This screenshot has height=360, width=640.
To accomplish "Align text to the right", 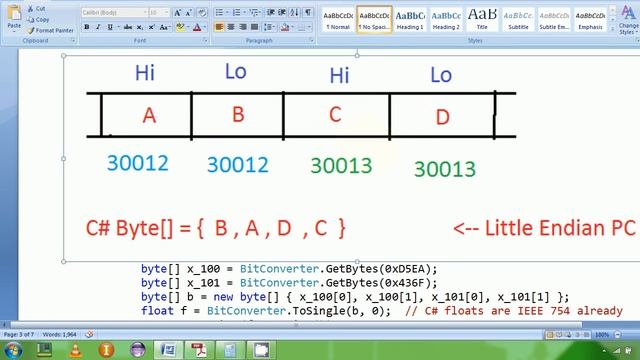I will (x=242, y=27).
